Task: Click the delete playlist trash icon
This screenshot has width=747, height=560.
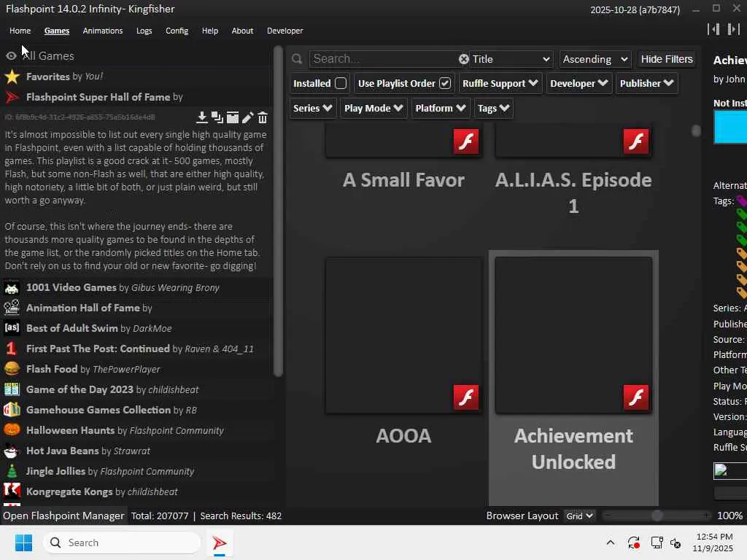Action: click(263, 117)
